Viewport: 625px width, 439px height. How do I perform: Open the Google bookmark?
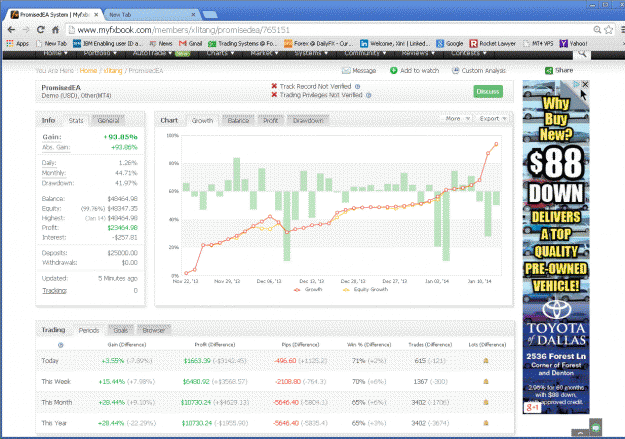[x=450, y=43]
